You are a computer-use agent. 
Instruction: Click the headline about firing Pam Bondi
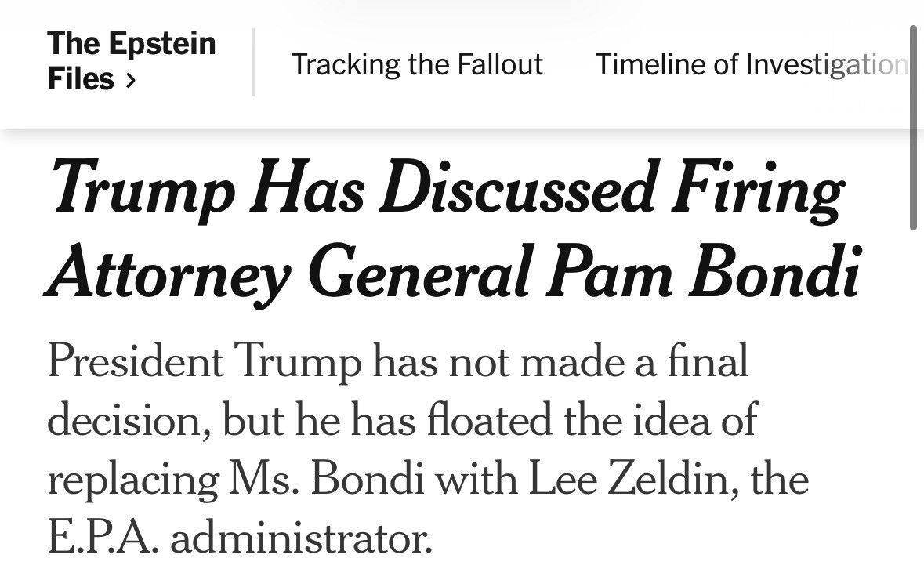tap(452, 231)
